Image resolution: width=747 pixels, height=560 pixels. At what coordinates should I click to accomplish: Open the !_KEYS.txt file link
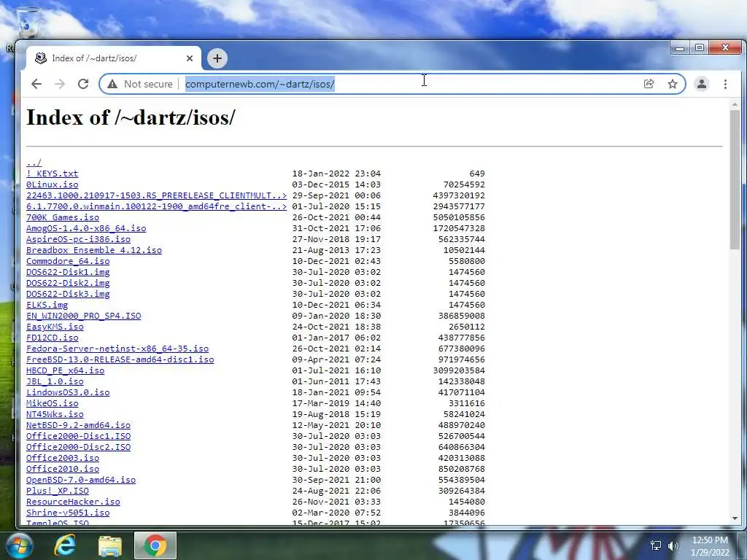(x=52, y=174)
